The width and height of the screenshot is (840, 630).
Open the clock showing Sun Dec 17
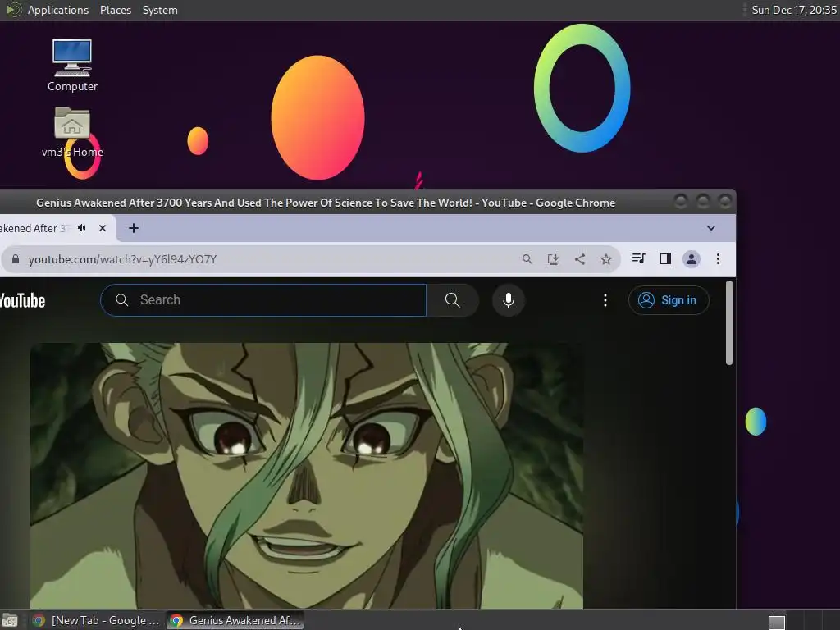click(x=793, y=10)
